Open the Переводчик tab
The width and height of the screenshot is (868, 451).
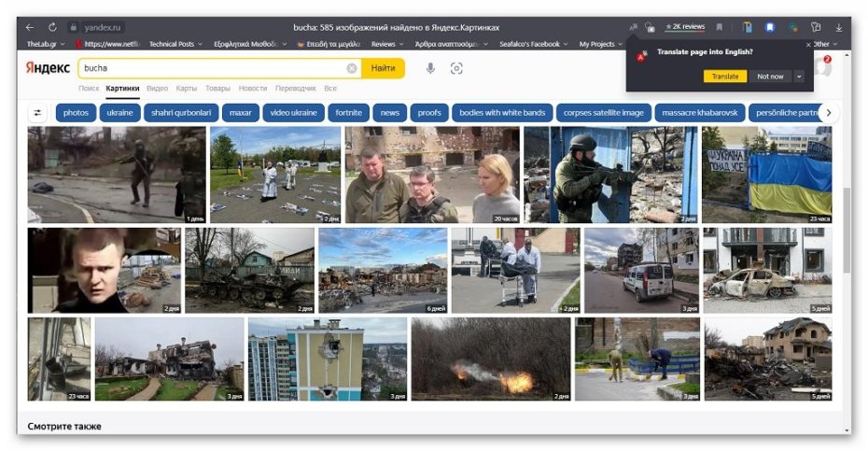coord(296,88)
